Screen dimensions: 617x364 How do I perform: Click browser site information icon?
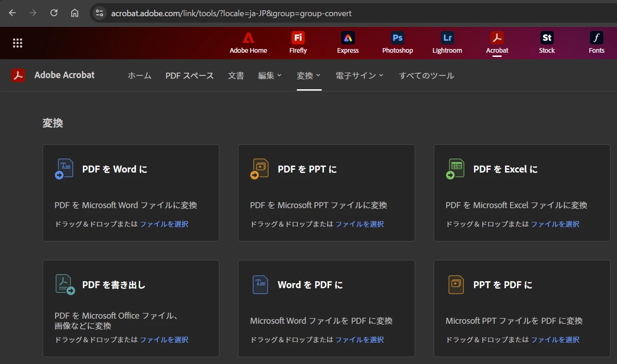click(x=99, y=13)
